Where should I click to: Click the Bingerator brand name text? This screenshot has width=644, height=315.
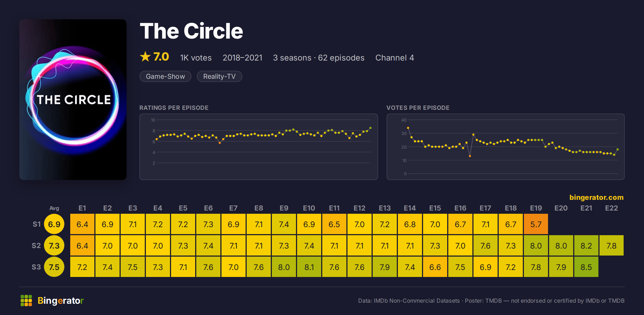(61, 301)
